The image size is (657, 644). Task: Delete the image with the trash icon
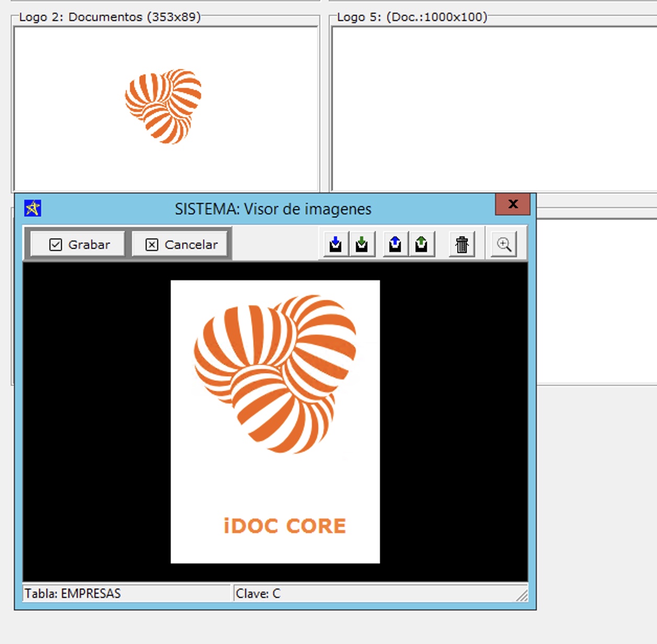point(462,244)
